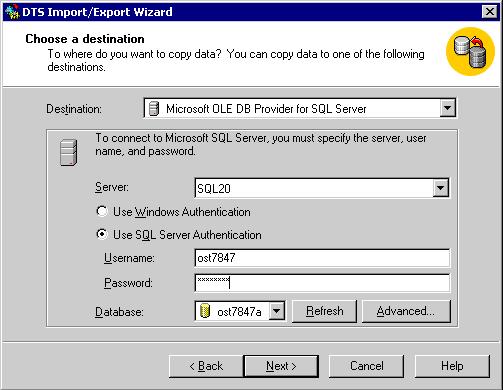Image resolution: width=503 pixels, height=390 pixels.
Task: Click the Server combo box showing SQL20
Action: pos(322,188)
